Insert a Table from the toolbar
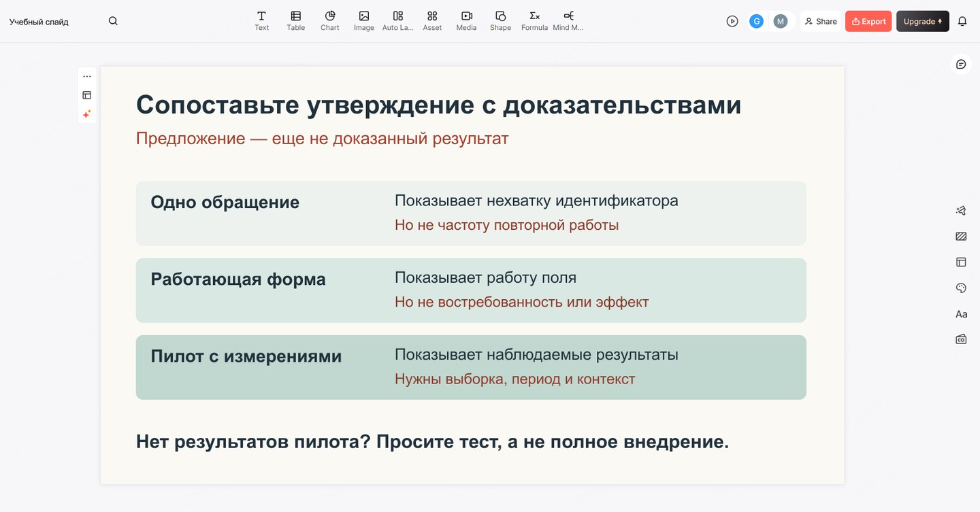 (x=295, y=21)
